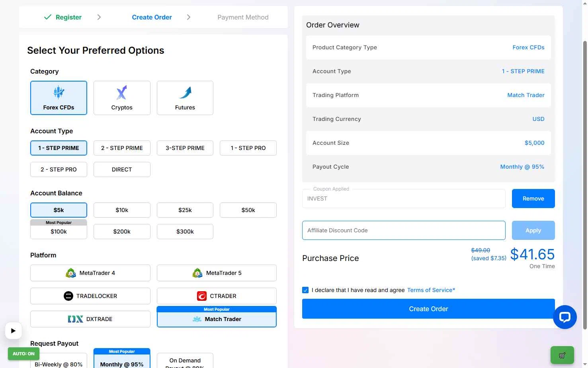
Task: Click the MetaTrader 4 logo icon
Action: coord(71,273)
